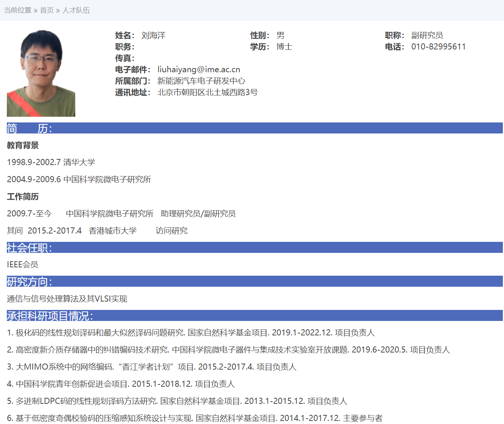Click project 3 about 大MIMO系统中的网络编码

coord(152,367)
